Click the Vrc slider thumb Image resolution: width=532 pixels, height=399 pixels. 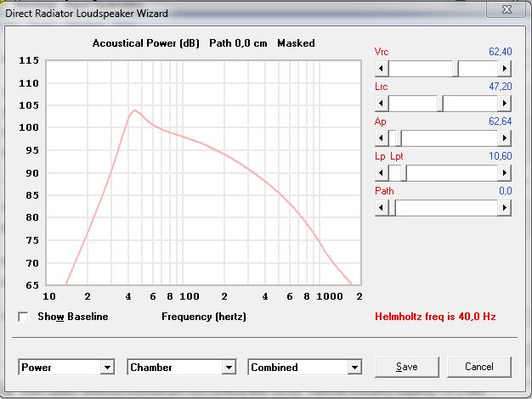pyautogui.click(x=456, y=69)
